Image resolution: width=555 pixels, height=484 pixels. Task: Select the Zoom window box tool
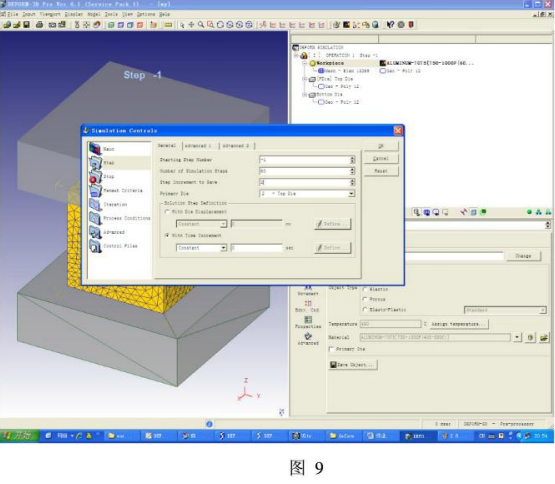click(210, 25)
